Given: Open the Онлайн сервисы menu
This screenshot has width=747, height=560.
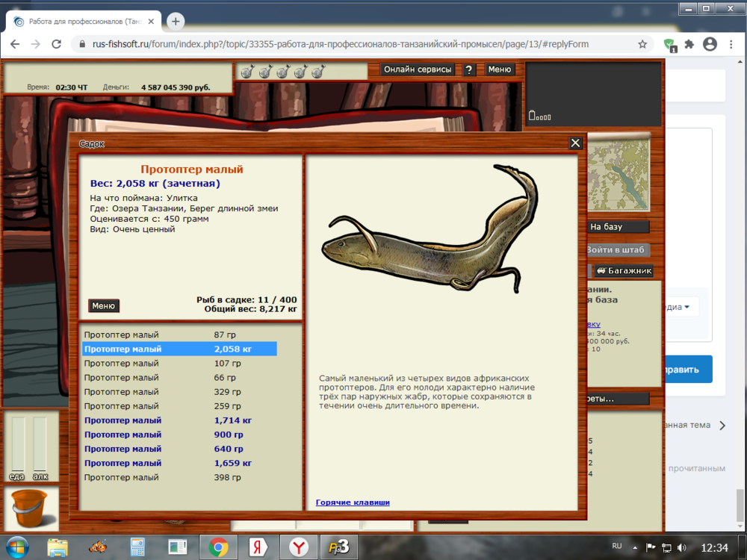Looking at the screenshot, I should pos(418,69).
